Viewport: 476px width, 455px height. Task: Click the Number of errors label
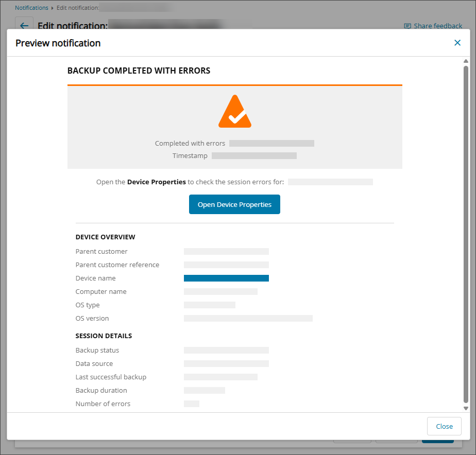[103, 404]
